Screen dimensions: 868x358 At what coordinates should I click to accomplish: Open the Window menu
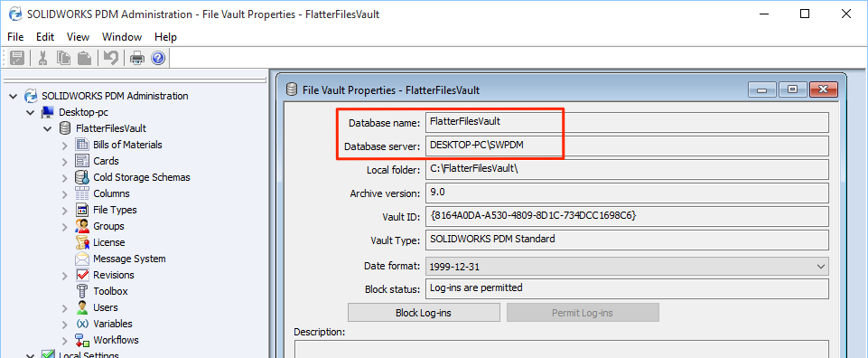tap(122, 37)
